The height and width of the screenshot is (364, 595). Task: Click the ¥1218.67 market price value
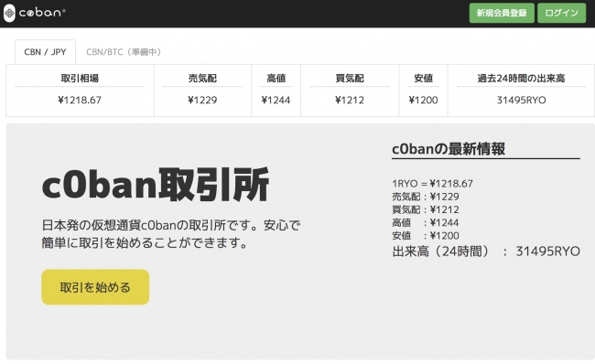[80, 100]
